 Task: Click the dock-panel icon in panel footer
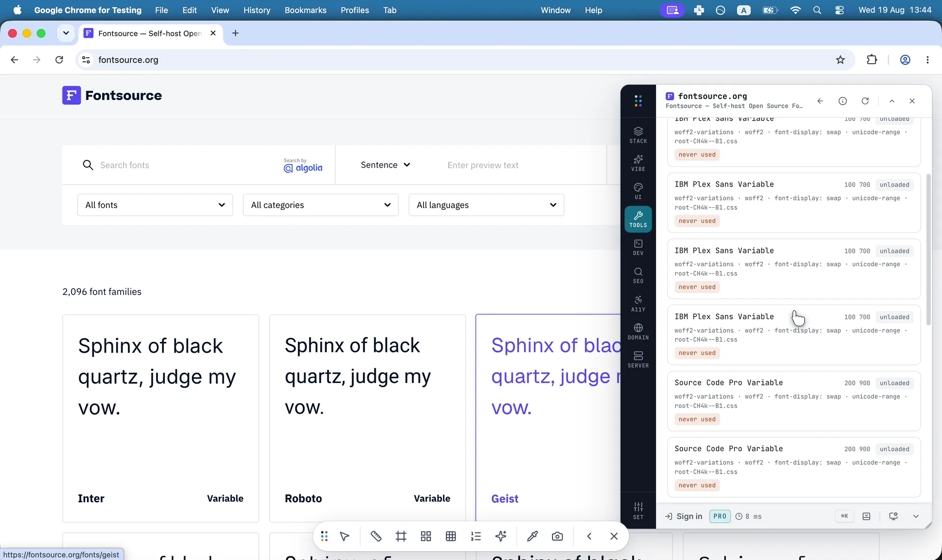pyautogui.click(x=866, y=516)
